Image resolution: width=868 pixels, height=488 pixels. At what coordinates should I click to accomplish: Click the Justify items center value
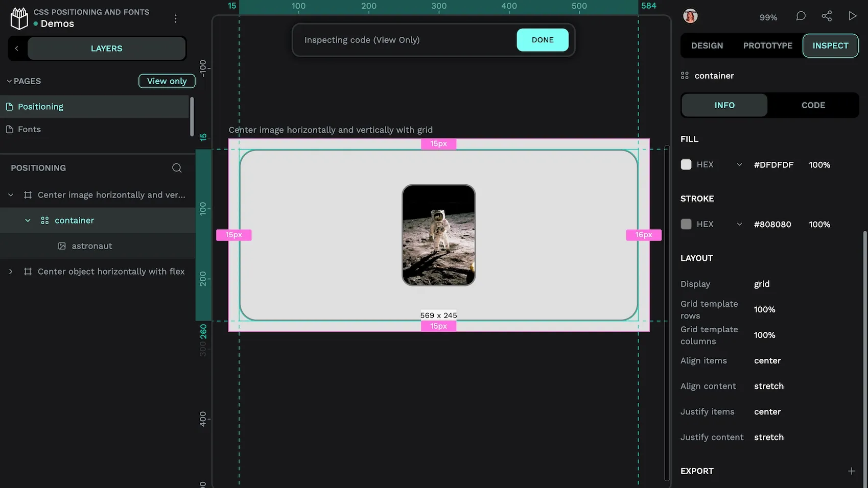[767, 411]
